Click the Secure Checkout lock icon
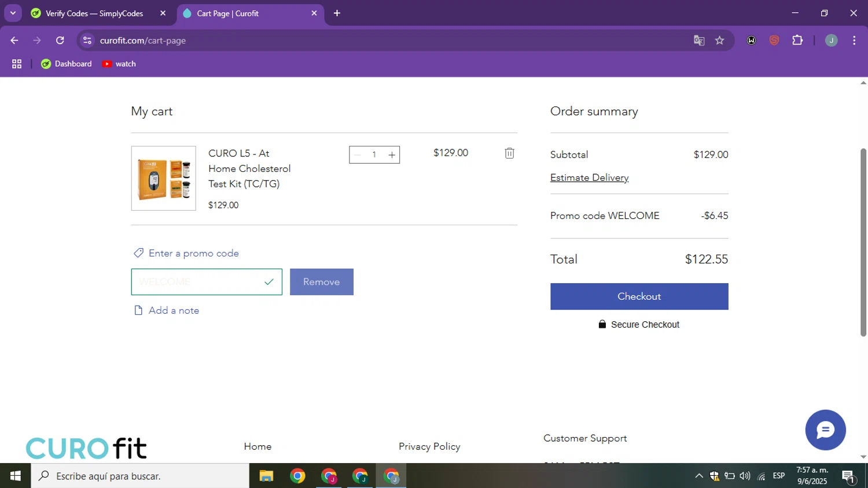Viewport: 868px width, 488px height. 602,324
